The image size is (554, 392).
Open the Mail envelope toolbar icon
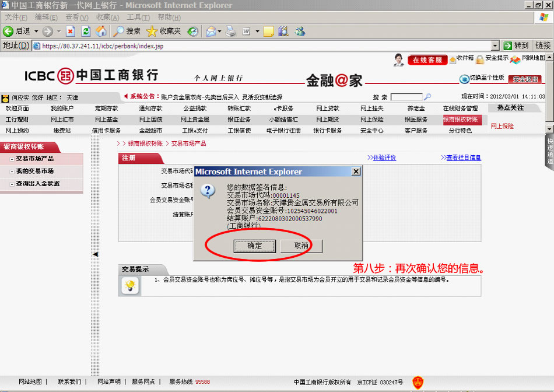[211, 32]
